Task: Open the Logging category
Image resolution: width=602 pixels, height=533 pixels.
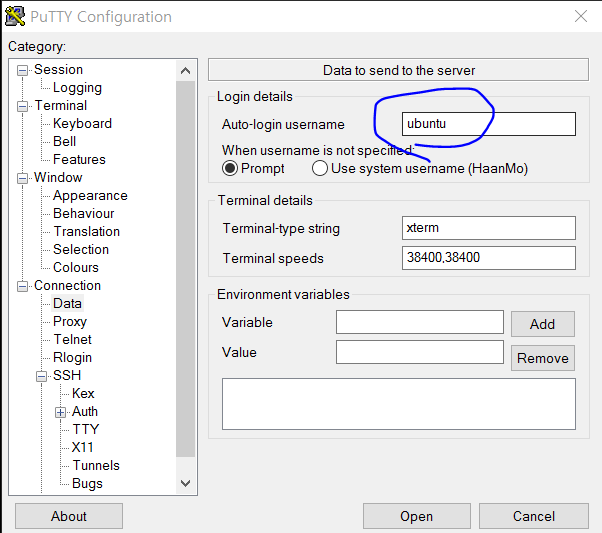Action: [x=77, y=88]
